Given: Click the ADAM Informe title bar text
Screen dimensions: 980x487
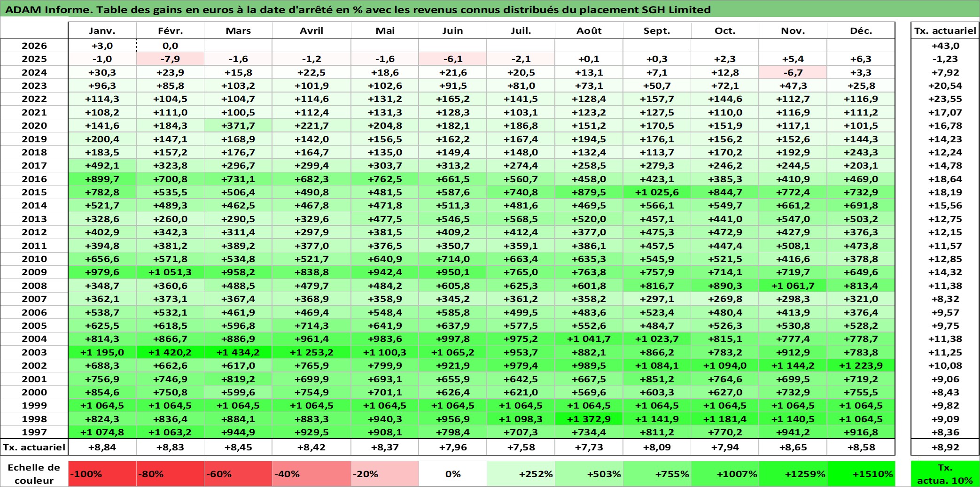Looking at the screenshot, I should pos(358,9).
